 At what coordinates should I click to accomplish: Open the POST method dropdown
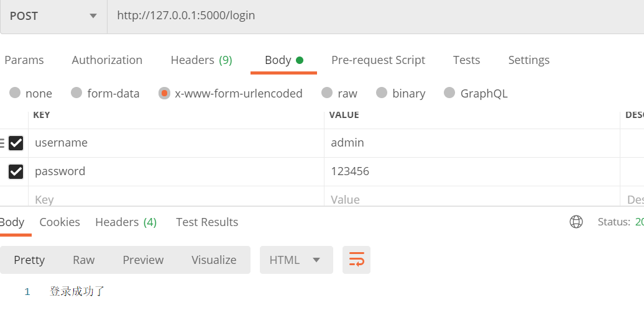pyautogui.click(x=53, y=16)
